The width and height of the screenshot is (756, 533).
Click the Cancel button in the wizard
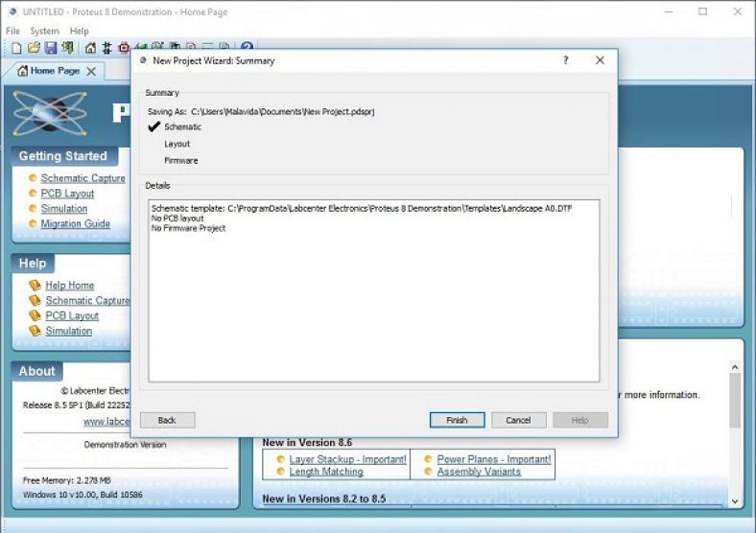518,420
